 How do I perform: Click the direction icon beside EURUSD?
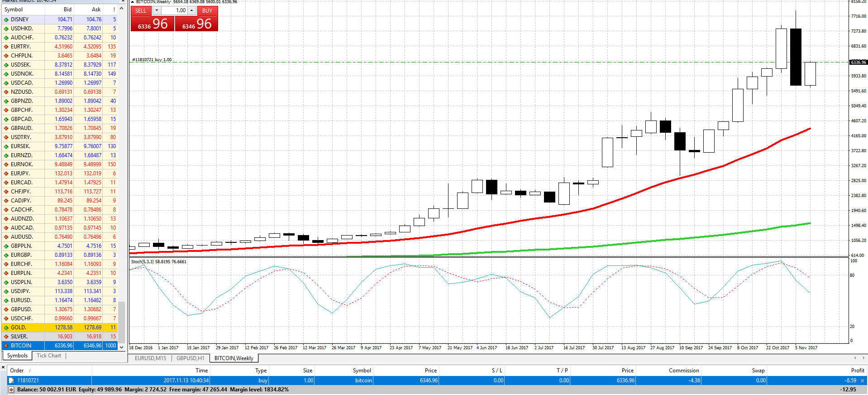(x=6, y=300)
